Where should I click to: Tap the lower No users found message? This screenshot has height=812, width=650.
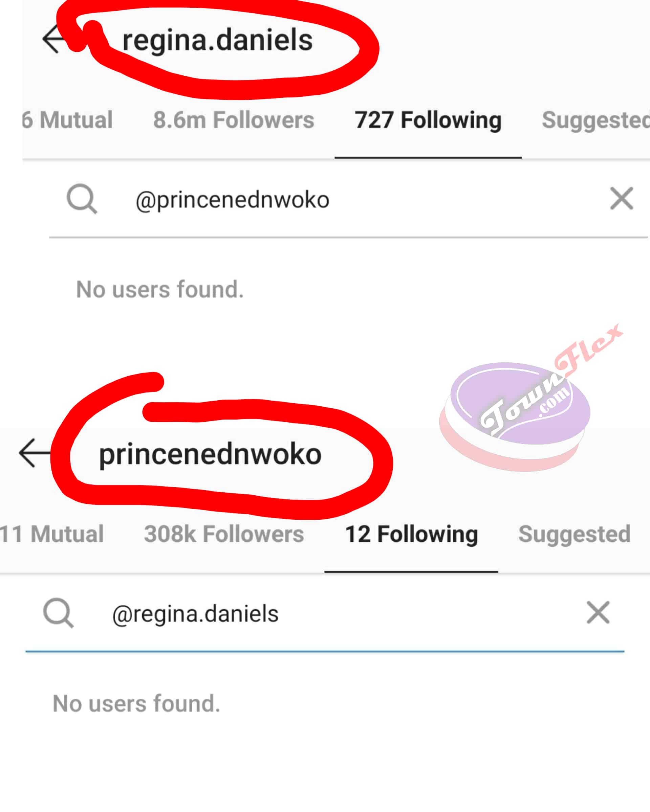point(136,703)
